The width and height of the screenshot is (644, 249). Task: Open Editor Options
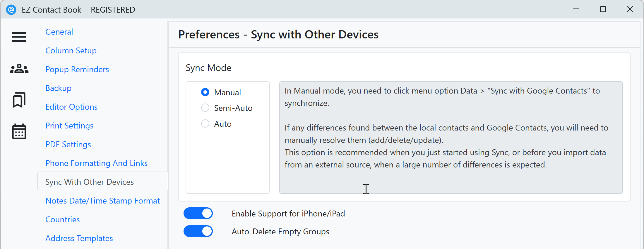[71, 107]
